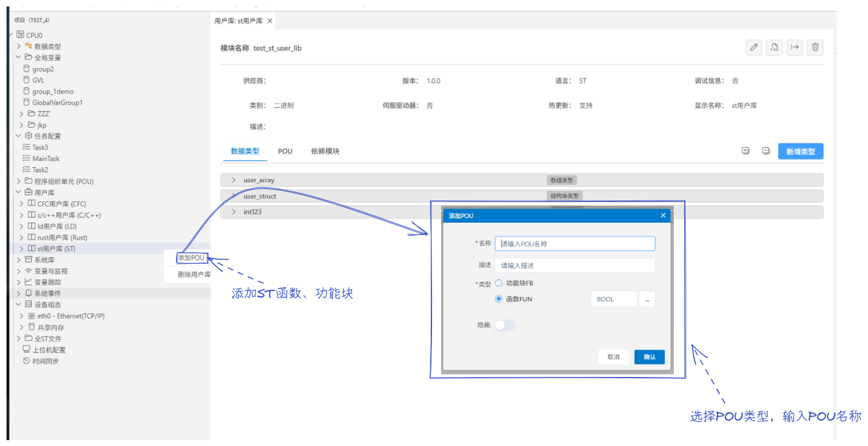
Task: Click the POU 名称 input field
Action: (x=575, y=244)
